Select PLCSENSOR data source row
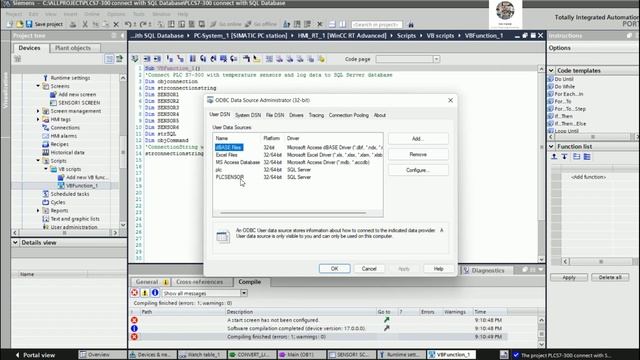 (x=298, y=177)
